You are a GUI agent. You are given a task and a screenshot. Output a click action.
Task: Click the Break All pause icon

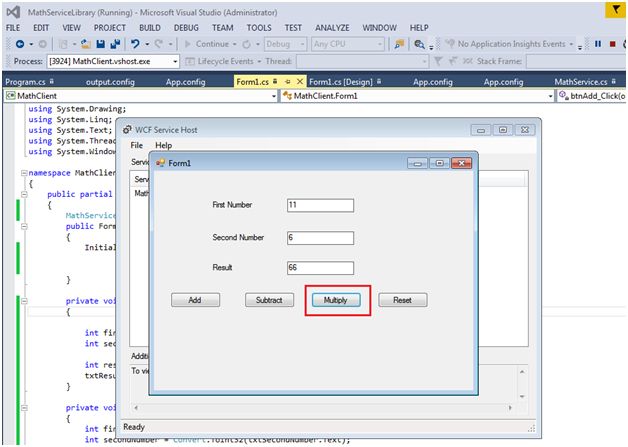[x=598, y=44]
